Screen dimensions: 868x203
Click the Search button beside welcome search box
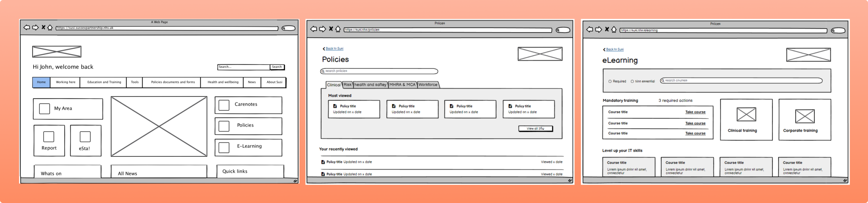pos(277,67)
